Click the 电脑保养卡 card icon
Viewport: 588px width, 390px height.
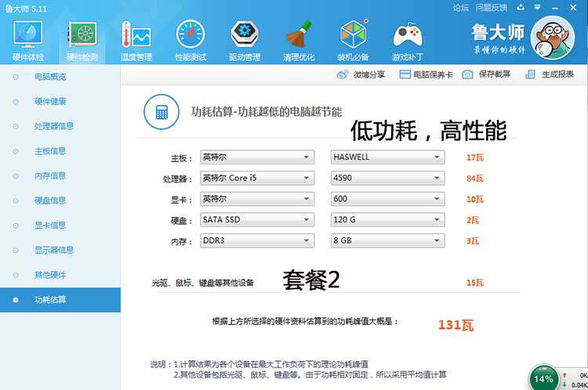point(405,74)
